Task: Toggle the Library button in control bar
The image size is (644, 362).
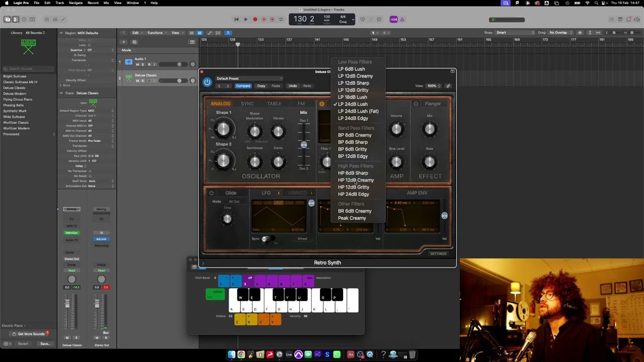Action: coord(7,20)
